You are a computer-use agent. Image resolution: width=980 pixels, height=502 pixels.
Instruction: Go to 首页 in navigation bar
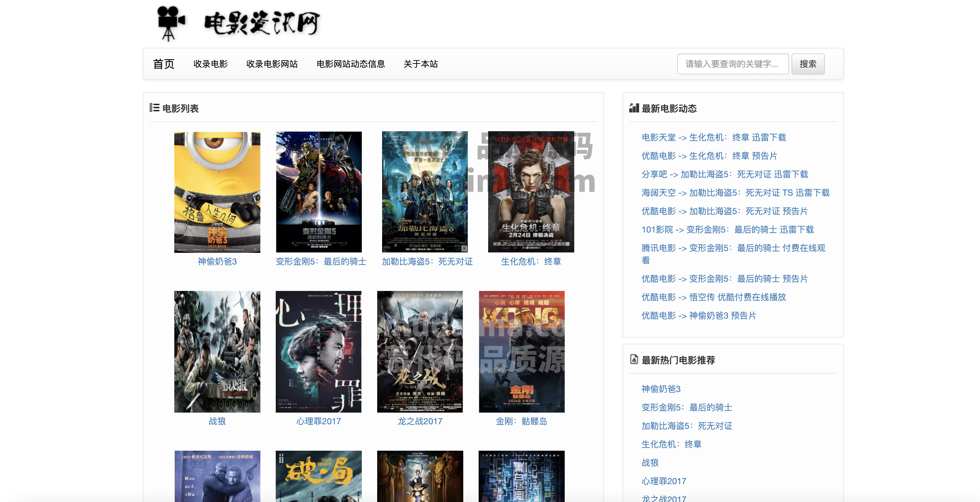pos(164,64)
